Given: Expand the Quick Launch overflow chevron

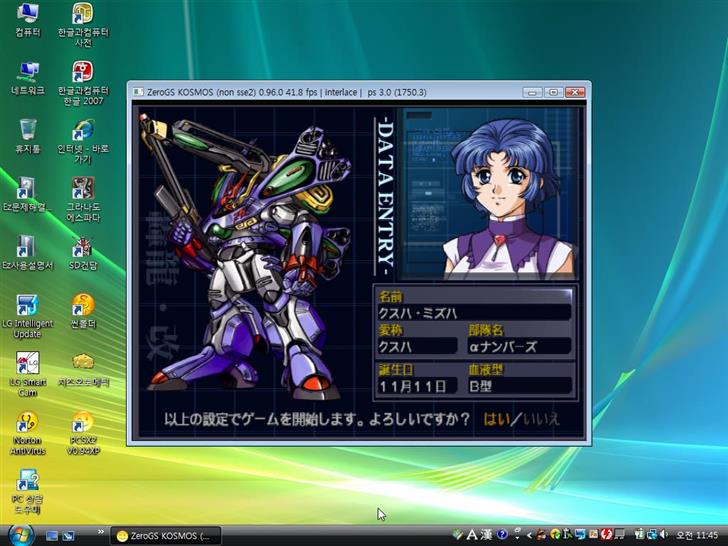Looking at the screenshot, I should click(100, 532).
